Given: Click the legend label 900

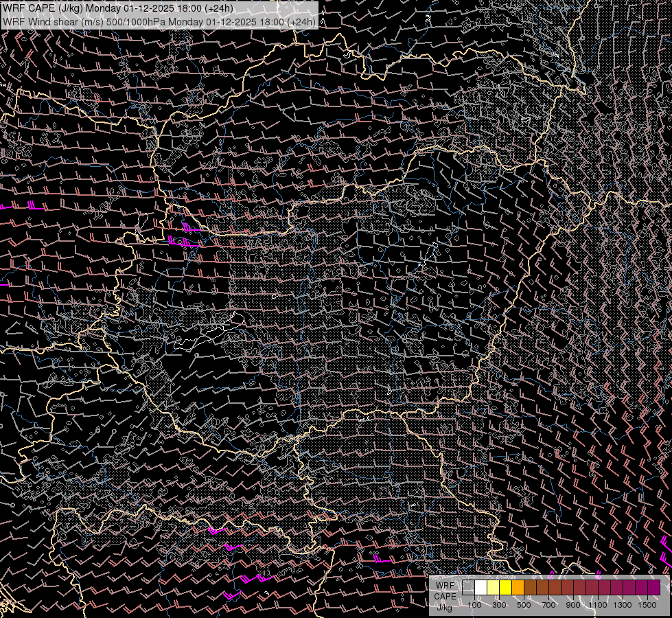Looking at the screenshot, I should [x=573, y=605].
